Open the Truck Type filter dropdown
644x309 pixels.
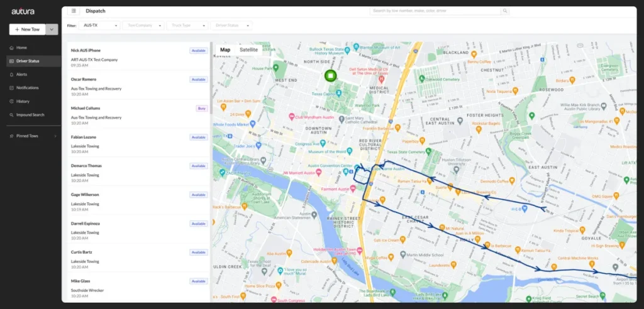coord(187,26)
